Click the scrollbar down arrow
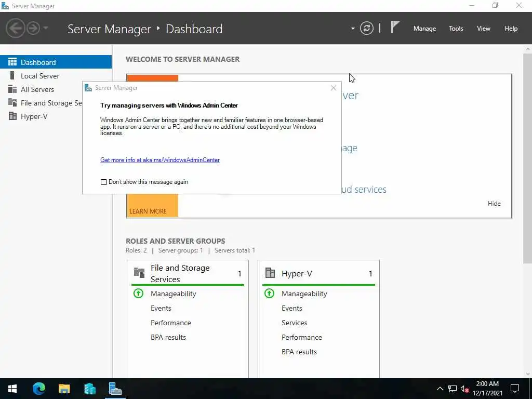Image resolution: width=532 pixels, height=399 pixels. [x=528, y=374]
